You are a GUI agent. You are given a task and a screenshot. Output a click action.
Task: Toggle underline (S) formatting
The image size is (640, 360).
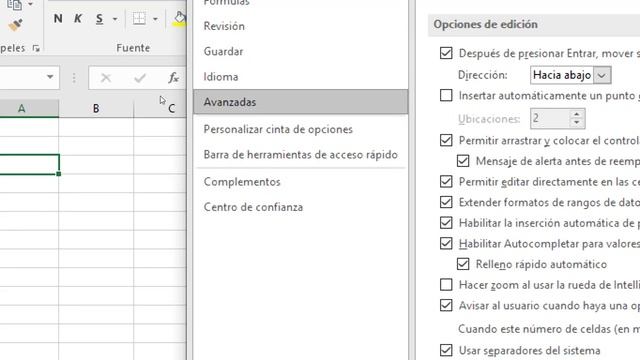point(99,19)
